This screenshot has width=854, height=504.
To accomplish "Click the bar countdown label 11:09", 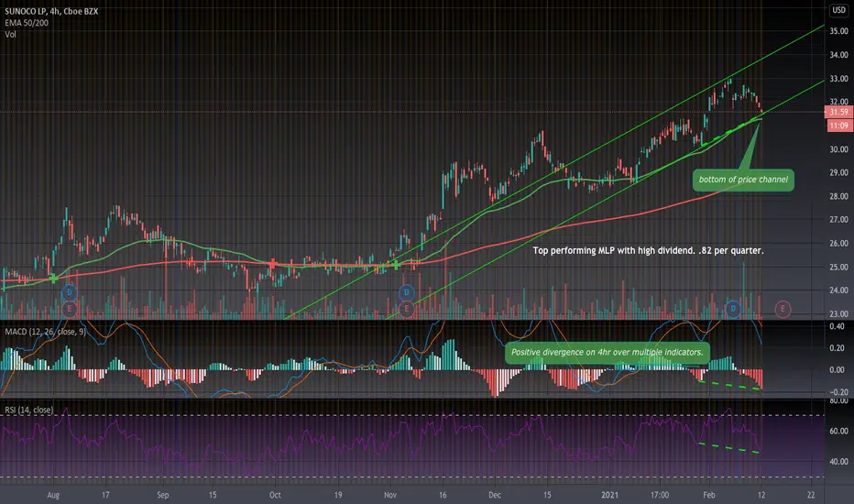I will point(838,126).
